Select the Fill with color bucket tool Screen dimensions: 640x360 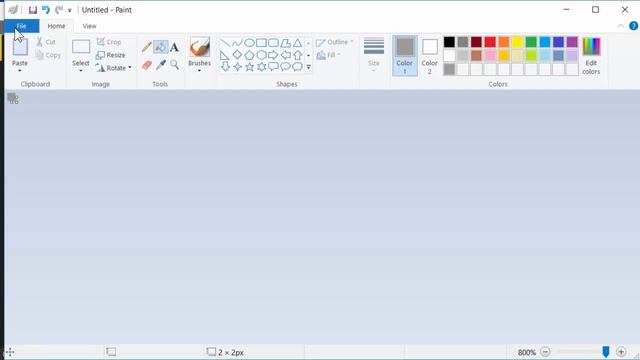click(x=160, y=47)
